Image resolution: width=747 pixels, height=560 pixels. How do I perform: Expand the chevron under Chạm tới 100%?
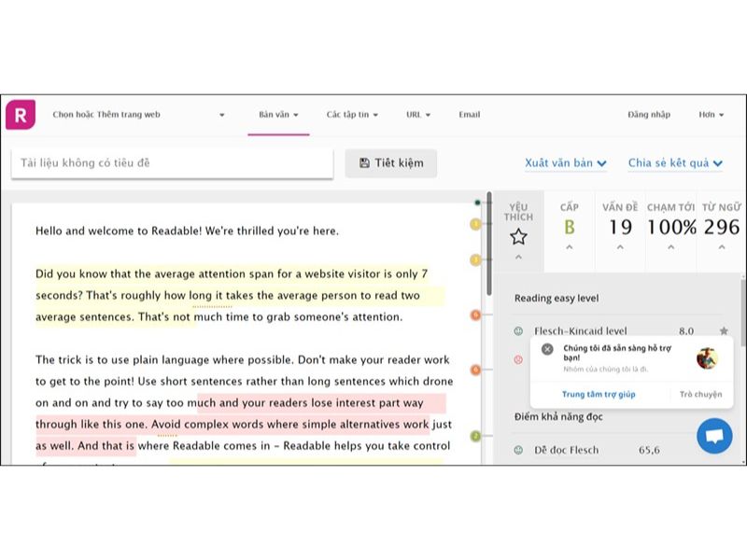tap(670, 247)
